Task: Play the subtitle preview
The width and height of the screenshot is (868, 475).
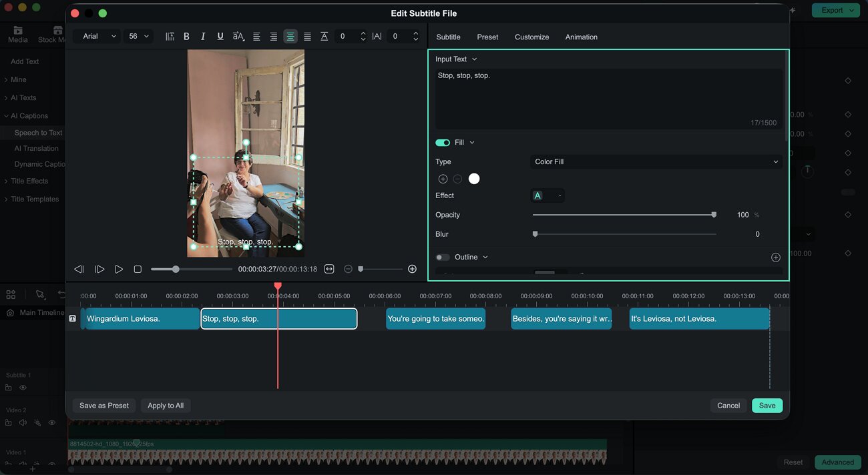Action: pyautogui.click(x=119, y=269)
